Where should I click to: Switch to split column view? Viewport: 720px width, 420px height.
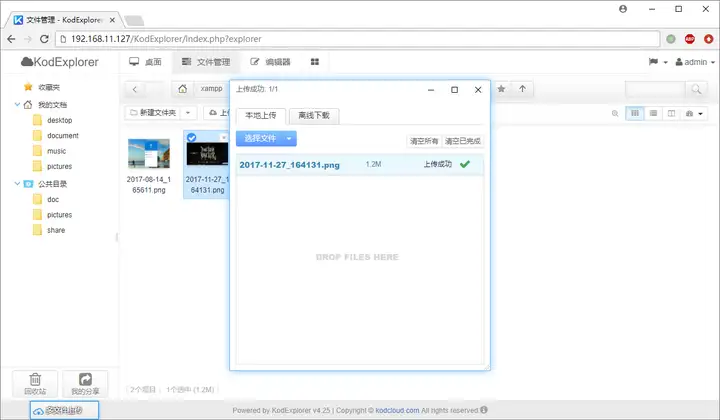pos(671,113)
